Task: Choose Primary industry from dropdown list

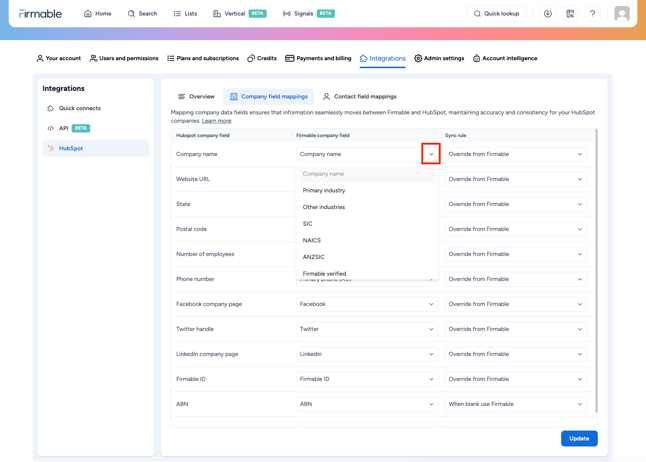Action: (367, 190)
